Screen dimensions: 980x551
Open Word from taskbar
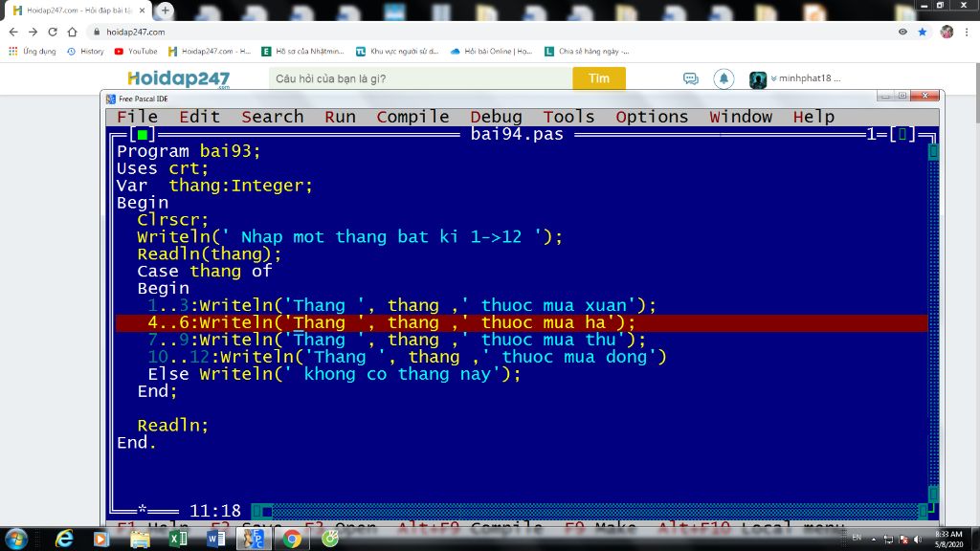pos(216,539)
